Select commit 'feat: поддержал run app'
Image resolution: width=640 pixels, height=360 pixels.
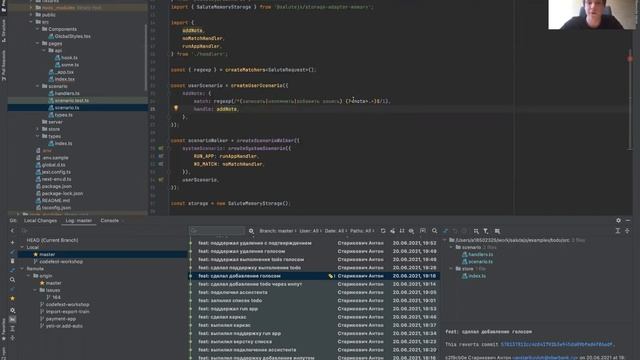228,309
